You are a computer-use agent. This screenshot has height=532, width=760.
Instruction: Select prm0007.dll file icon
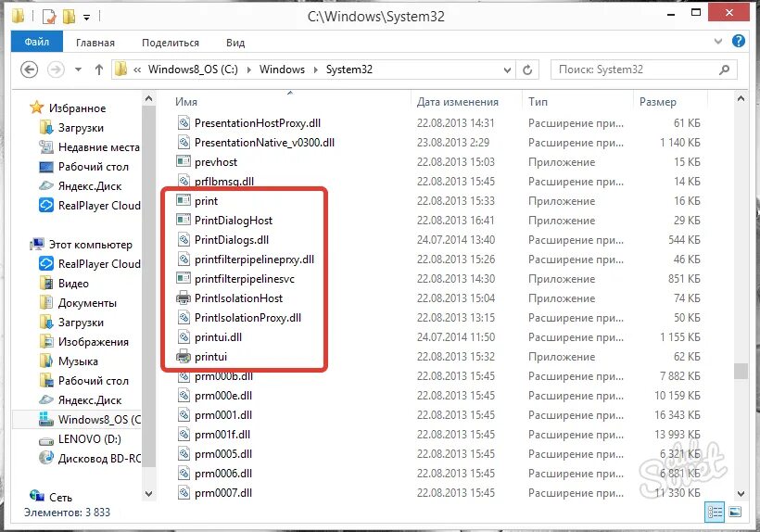click(184, 493)
